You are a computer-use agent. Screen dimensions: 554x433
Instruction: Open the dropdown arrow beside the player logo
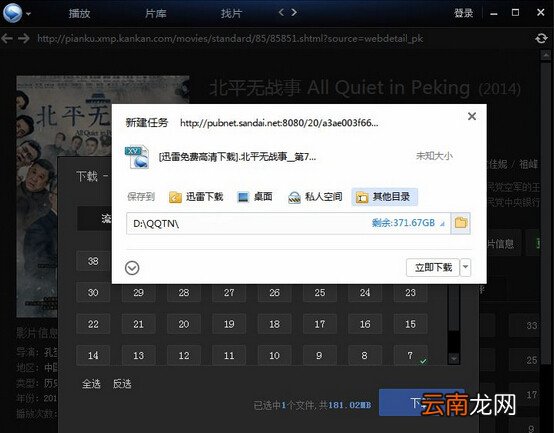29,14
